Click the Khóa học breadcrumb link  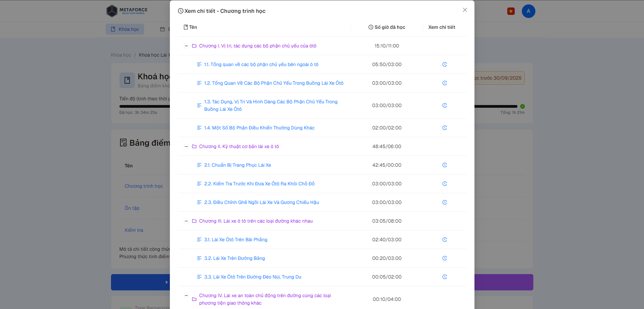pyautogui.click(x=121, y=55)
